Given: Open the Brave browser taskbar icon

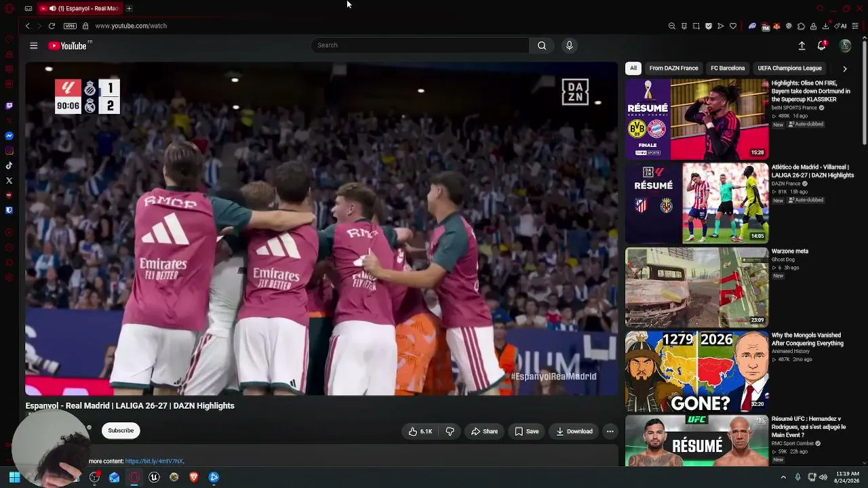Looking at the screenshot, I should [x=194, y=477].
